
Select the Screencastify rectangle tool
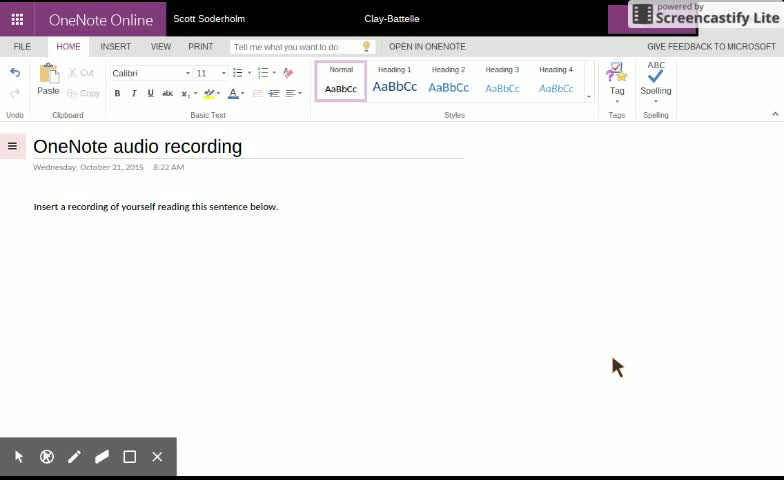(130, 456)
